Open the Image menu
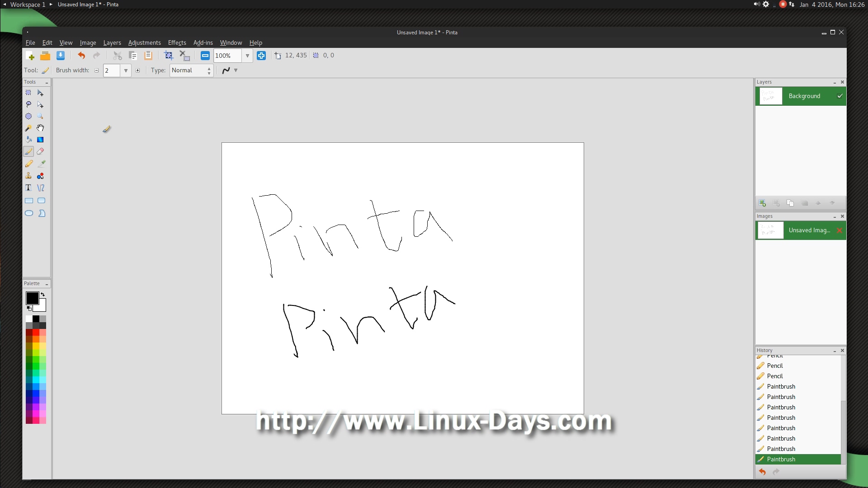Screen dimensions: 868x488 pos(88,42)
